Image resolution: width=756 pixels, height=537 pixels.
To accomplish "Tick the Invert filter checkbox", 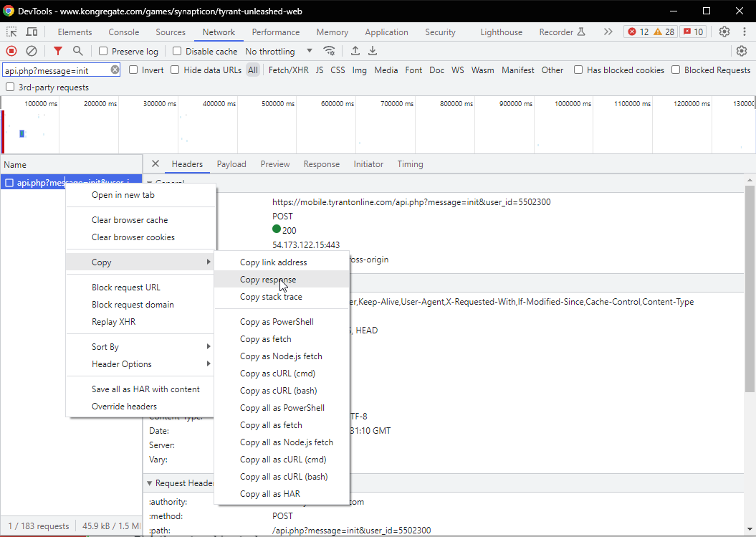I will [x=134, y=70].
